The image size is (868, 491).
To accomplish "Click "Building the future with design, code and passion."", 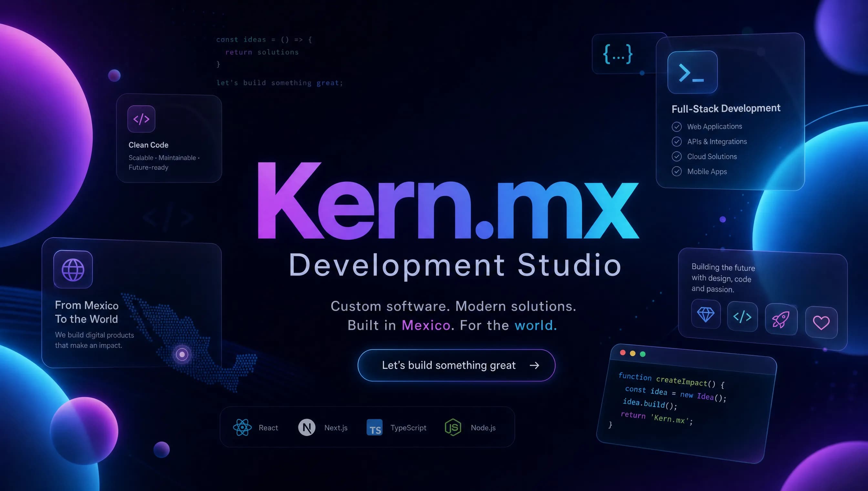I will 723,278.
